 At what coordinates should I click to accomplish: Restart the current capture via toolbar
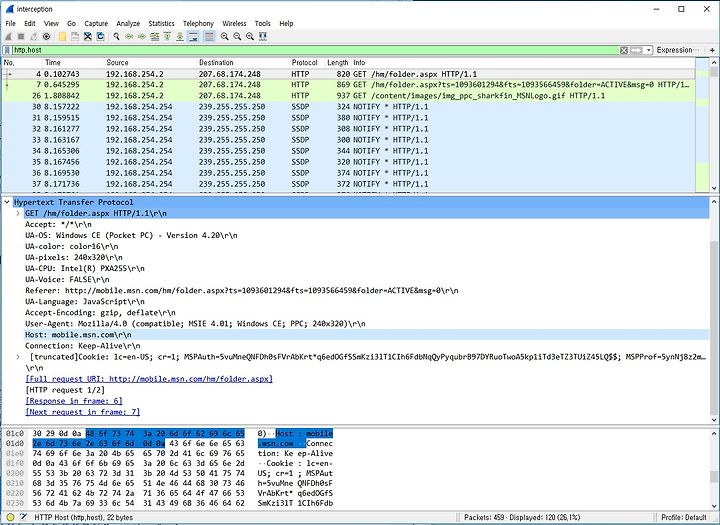tap(34, 37)
